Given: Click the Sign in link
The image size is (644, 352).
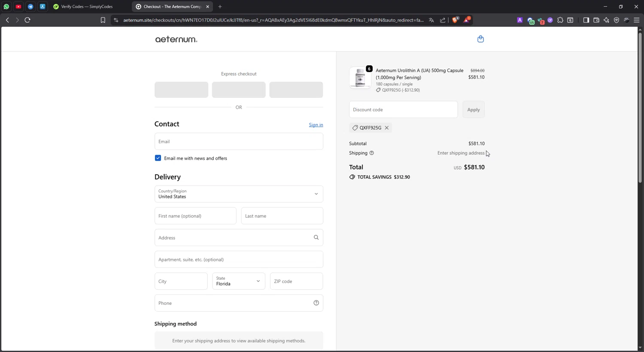Looking at the screenshot, I should click(316, 125).
